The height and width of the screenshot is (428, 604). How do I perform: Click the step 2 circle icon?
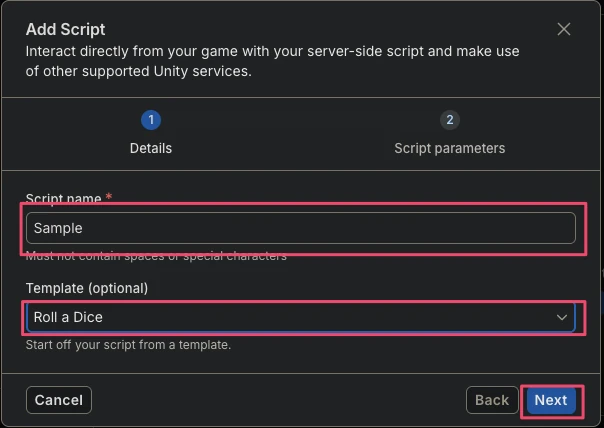pyautogui.click(x=450, y=120)
